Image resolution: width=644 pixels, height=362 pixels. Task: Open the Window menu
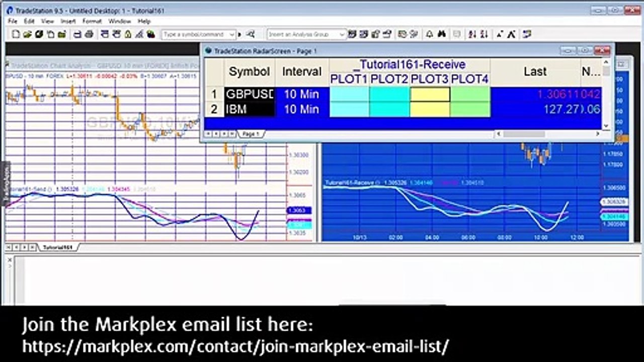point(120,21)
